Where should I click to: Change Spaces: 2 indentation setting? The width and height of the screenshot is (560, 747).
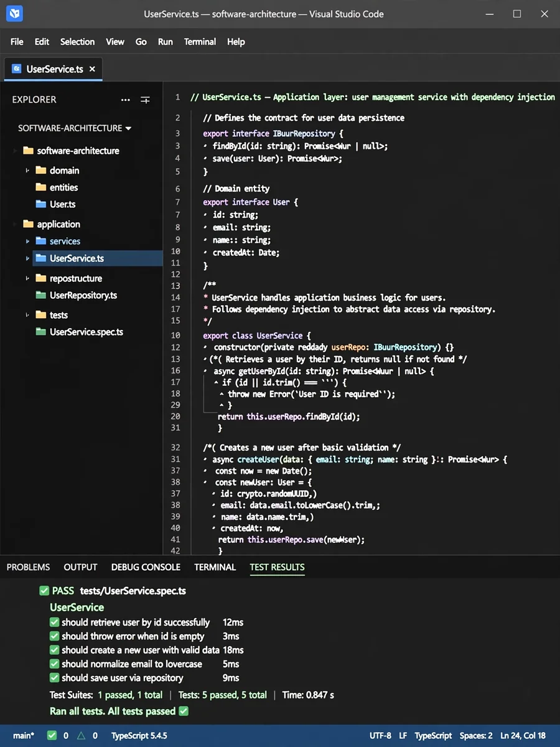pos(476,736)
